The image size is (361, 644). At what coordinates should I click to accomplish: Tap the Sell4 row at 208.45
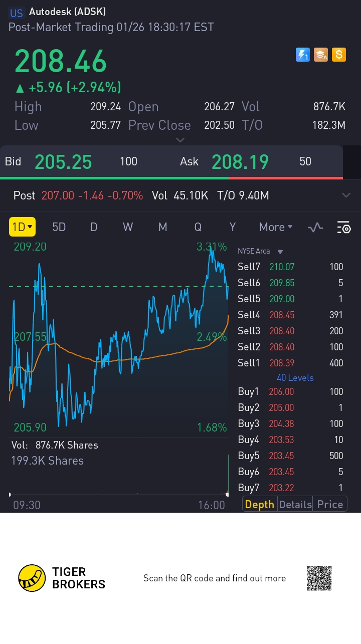click(290, 315)
